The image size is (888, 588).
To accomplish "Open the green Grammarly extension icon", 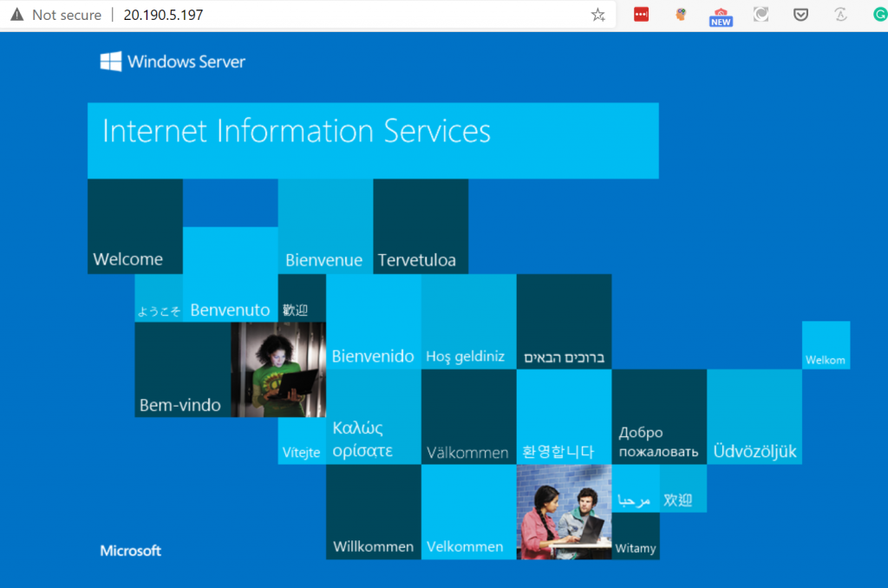I will tap(880, 15).
